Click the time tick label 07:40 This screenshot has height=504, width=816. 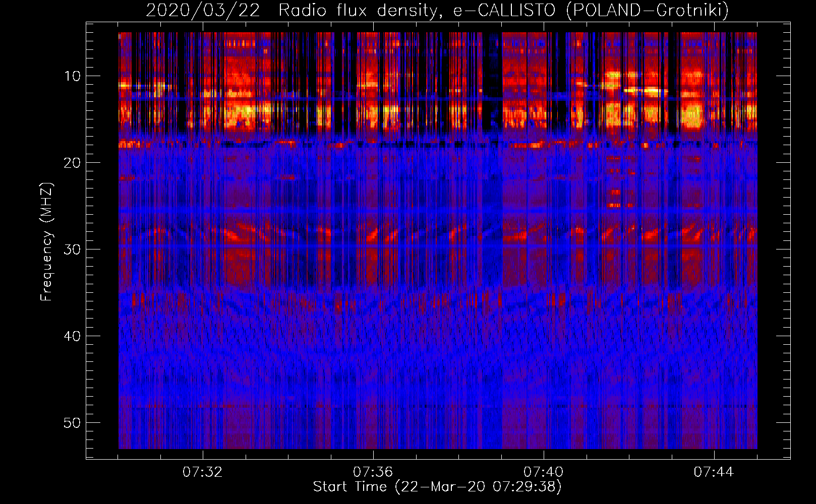(543, 472)
